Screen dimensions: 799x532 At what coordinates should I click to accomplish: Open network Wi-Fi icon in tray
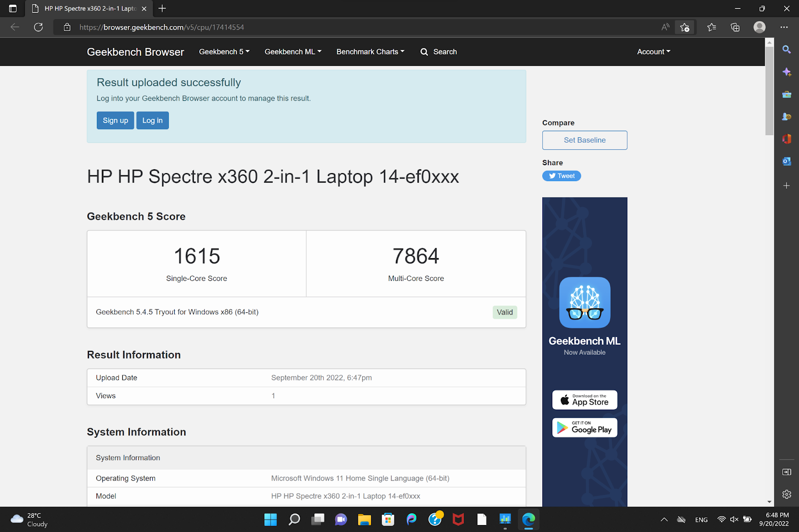[x=722, y=520]
